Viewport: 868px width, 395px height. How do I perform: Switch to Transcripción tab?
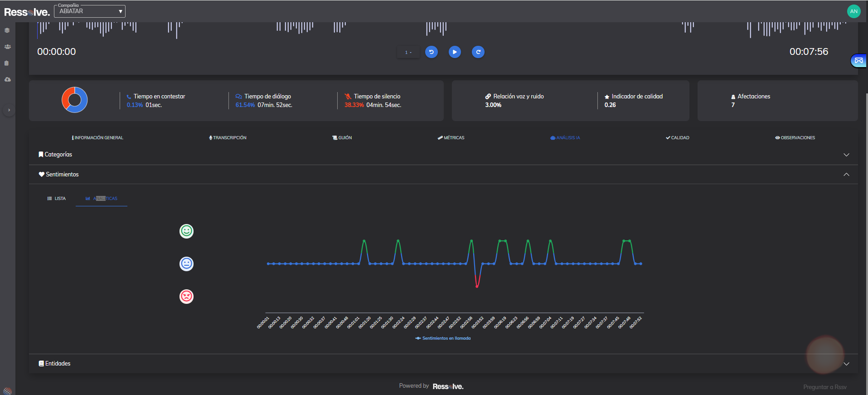[x=228, y=138]
